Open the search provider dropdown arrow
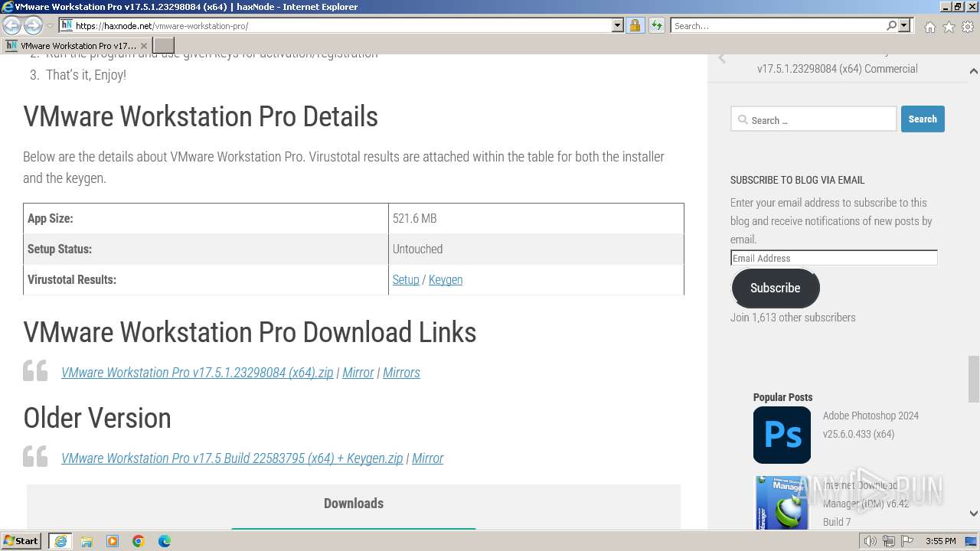The image size is (980, 551). click(x=904, y=25)
